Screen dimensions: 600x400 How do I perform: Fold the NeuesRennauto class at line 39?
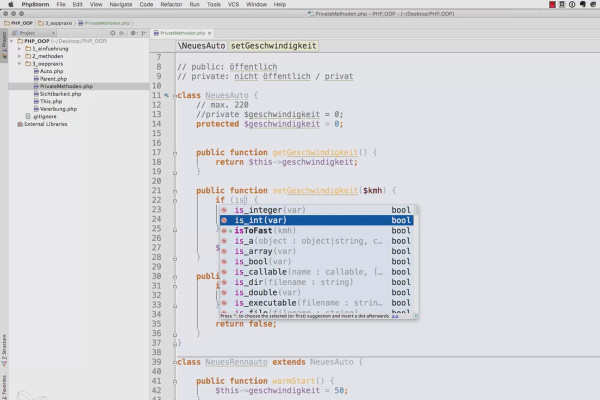175,362
